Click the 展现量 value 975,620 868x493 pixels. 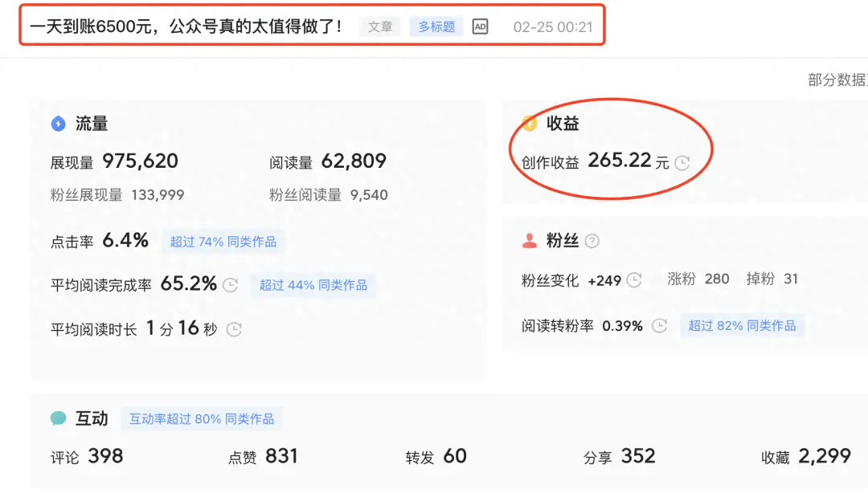(x=140, y=161)
